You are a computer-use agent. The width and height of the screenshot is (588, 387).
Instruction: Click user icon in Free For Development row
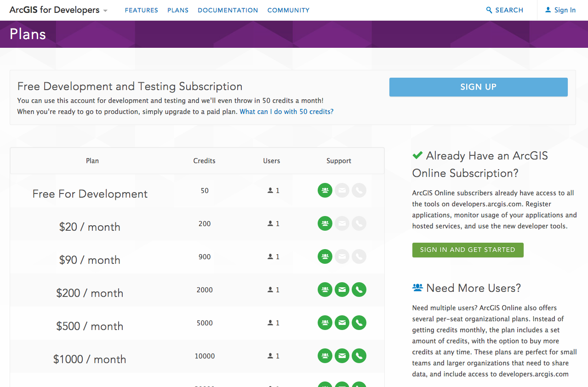[x=270, y=190]
